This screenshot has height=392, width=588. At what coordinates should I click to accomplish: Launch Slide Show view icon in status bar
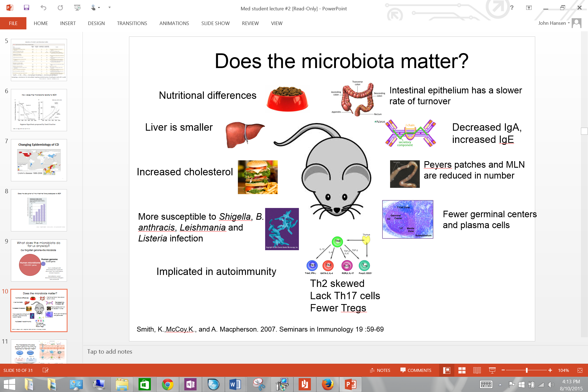coord(492,370)
